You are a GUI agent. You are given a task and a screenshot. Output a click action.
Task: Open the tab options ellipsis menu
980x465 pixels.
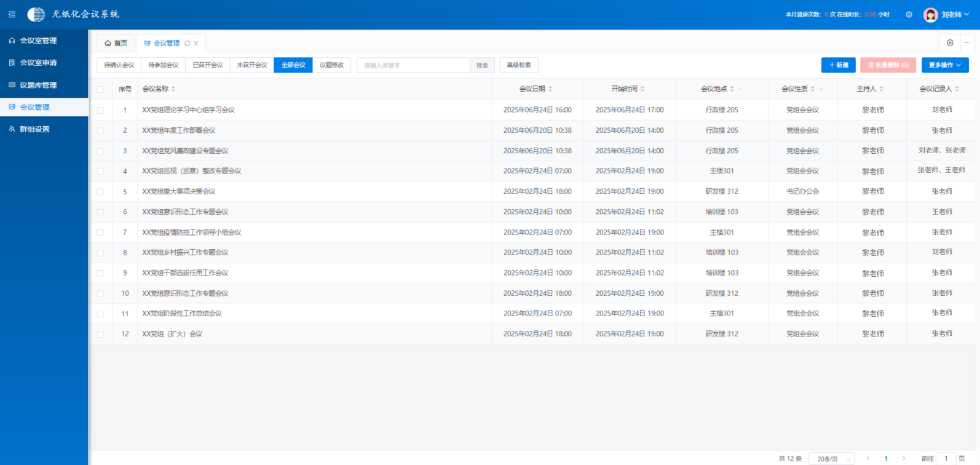(968, 42)
